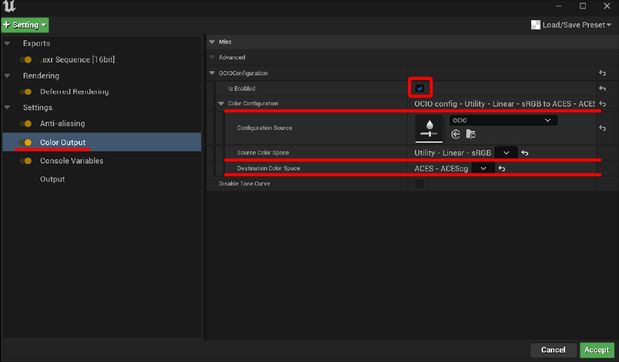Open the Load/Save Preset dropdown
The image size is (619, 362).
571,25
